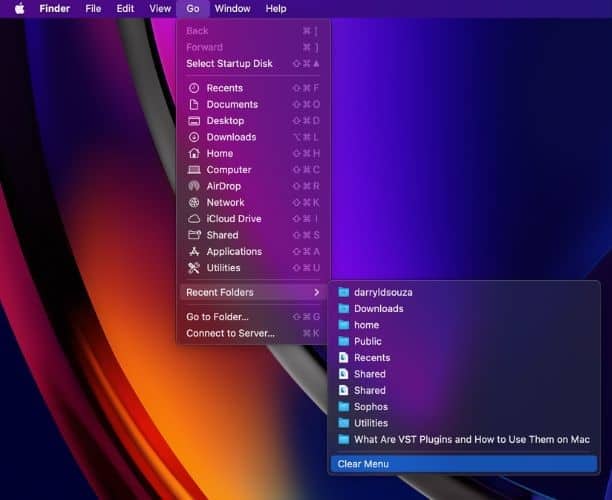Click Clear Menu in Recent Folders

pos(363,464)
